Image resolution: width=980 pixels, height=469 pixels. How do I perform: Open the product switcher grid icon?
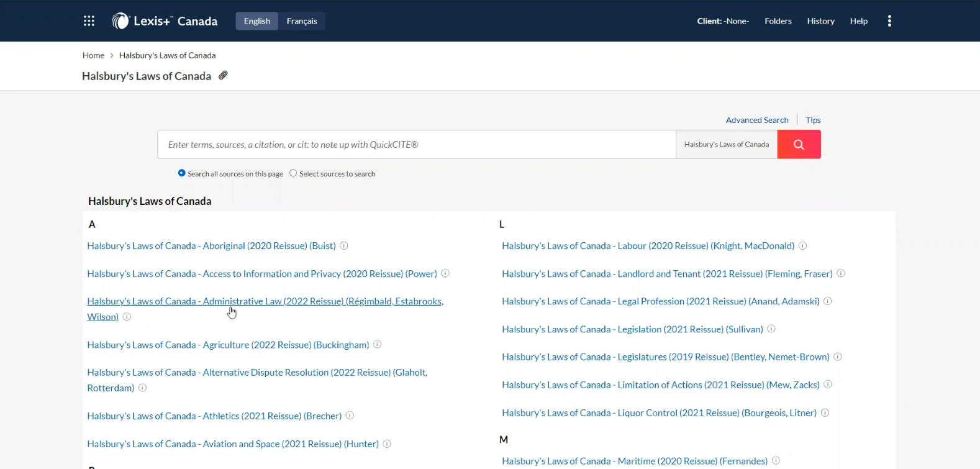point(89,21)
